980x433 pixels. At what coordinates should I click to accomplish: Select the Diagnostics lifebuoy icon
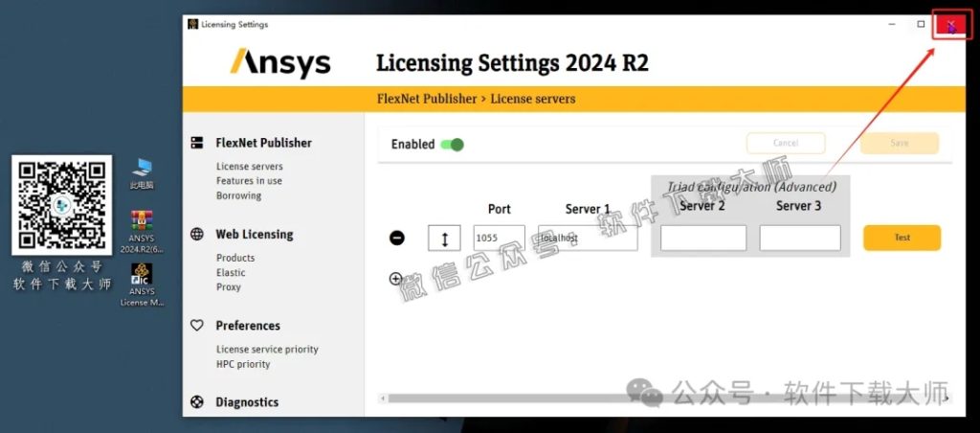coord(197,401)
